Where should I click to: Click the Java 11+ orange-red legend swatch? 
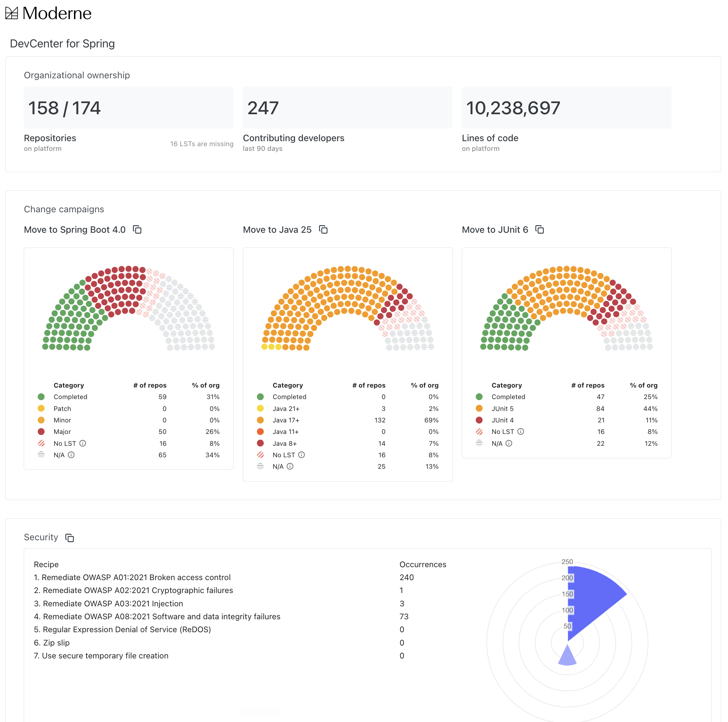coord(261,432)
